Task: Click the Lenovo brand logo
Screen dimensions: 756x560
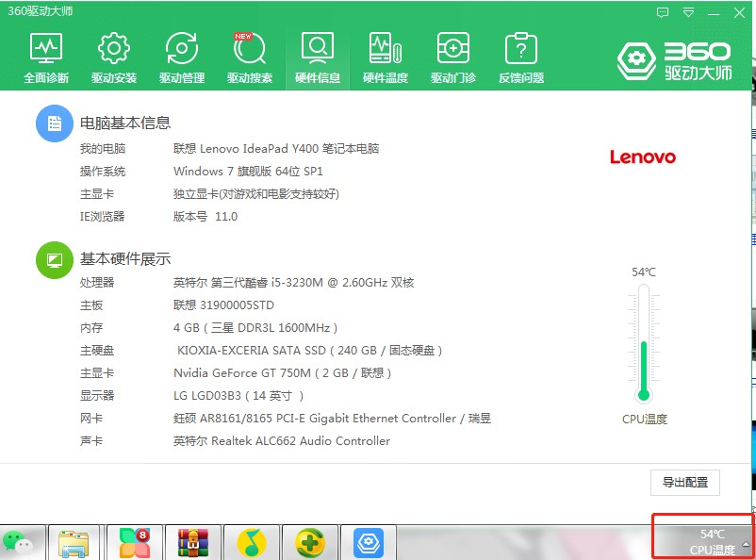Action: coord(643,156)
